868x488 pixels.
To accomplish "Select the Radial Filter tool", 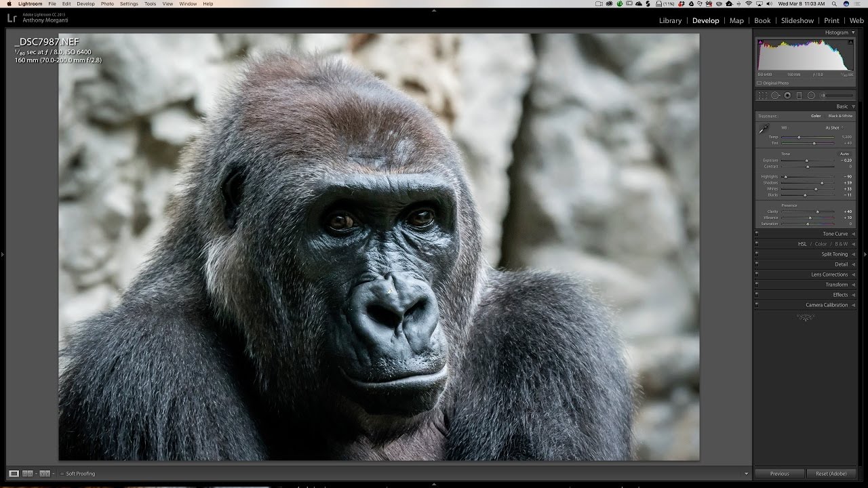I will [x=811, y=96].
